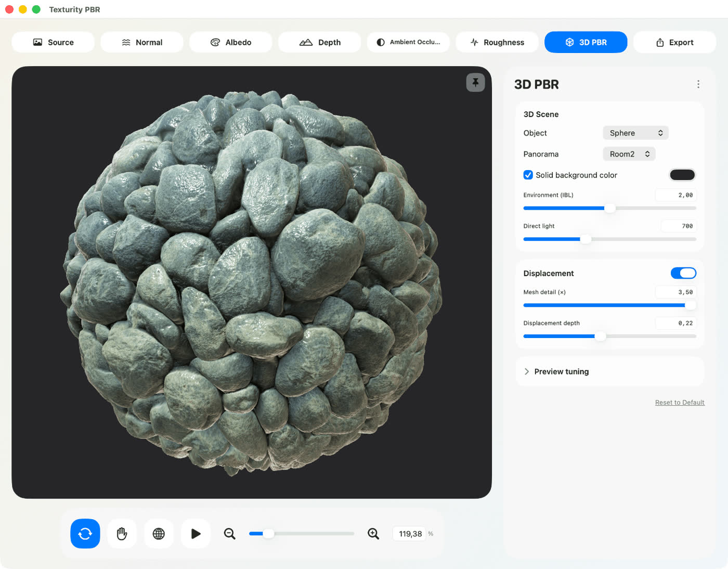728x569 pixels.
Task: Pin the 3D preview viewport
Action: click(x=475, y=82)
